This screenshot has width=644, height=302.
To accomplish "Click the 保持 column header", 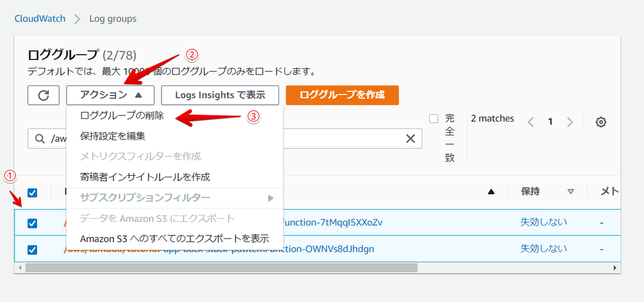I will [530, 191].
